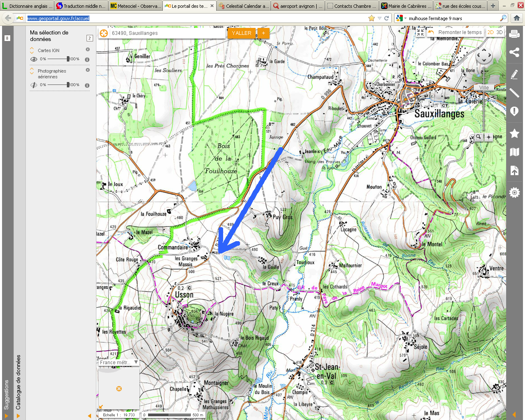
Task: Expand the Suggestions side panel
Action: (x=6, y=394)
